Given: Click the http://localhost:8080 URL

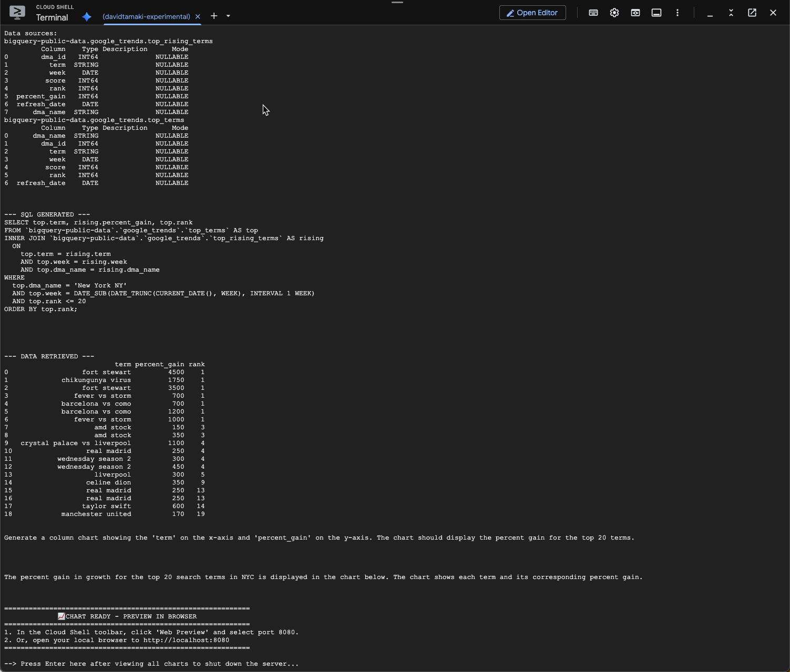Looking at the screenshot, I should (186, 640).
